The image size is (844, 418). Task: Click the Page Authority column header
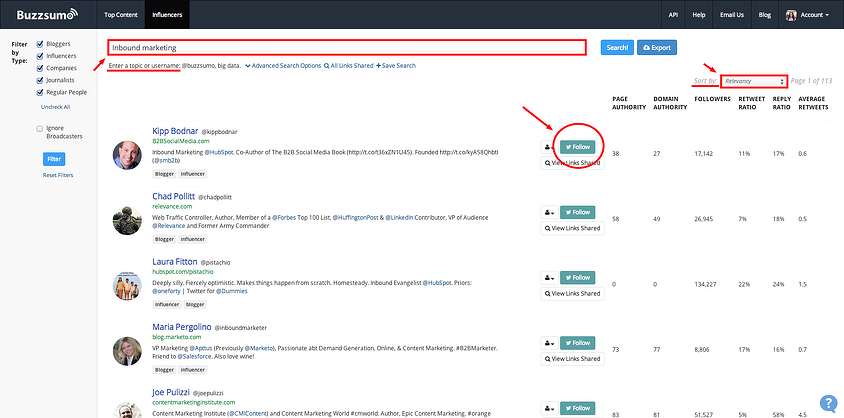629,103
